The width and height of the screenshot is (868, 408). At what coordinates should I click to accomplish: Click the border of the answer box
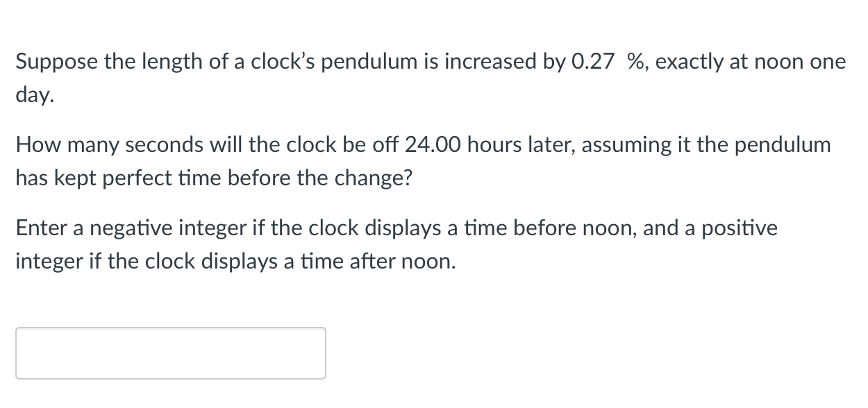click(x=170, y=328)
